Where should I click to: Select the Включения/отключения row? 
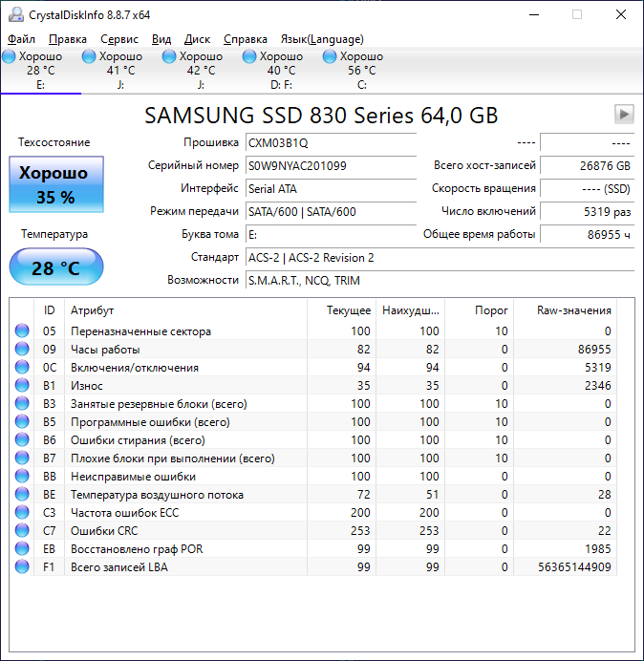point(313,367)
